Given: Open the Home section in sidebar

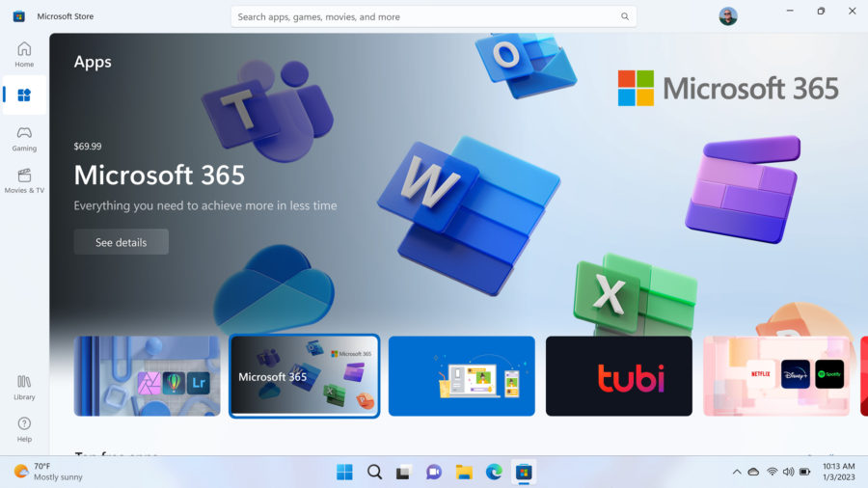Looking at the screenshot, I should pos(24,54).
